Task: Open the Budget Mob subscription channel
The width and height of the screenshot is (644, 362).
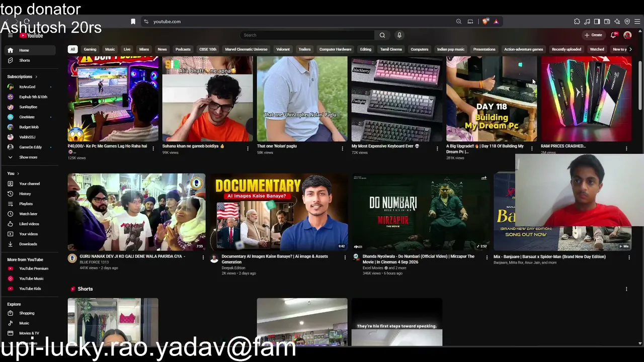Action: pyautogui.click(x=30, y=127)
